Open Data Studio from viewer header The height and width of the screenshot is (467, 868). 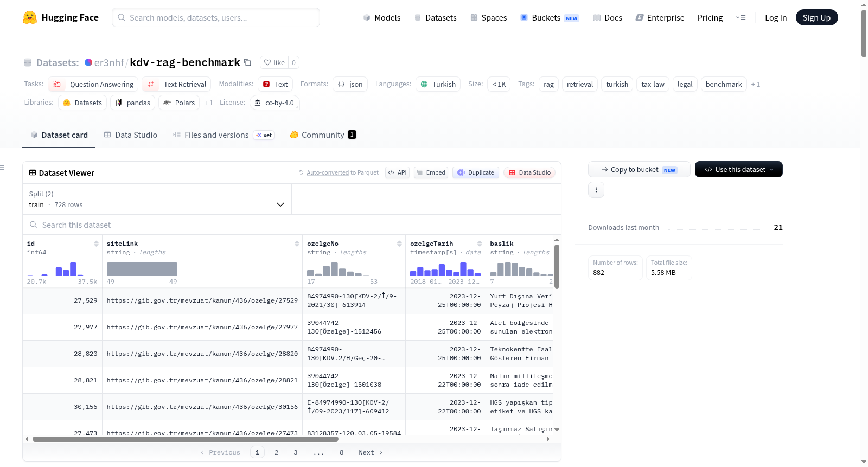click(529, 172)
